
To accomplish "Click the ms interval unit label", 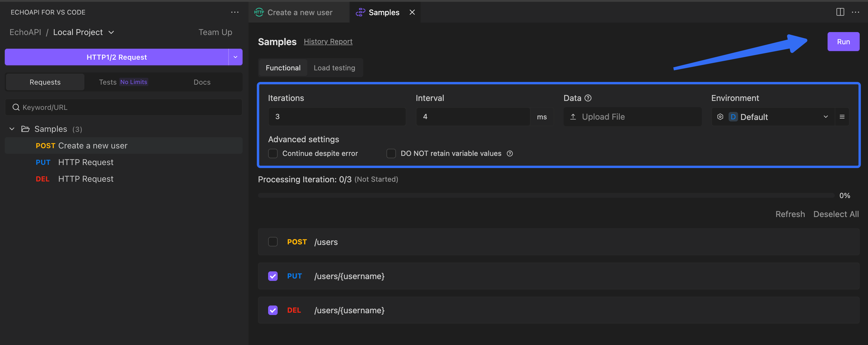I will [542, 117].
